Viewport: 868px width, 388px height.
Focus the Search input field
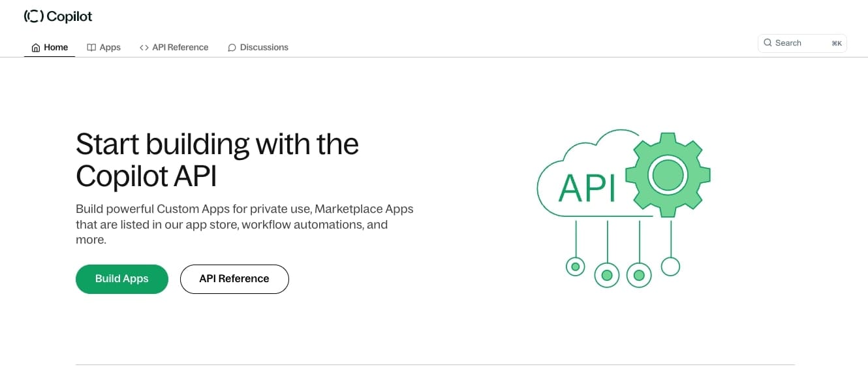point(799,43)
